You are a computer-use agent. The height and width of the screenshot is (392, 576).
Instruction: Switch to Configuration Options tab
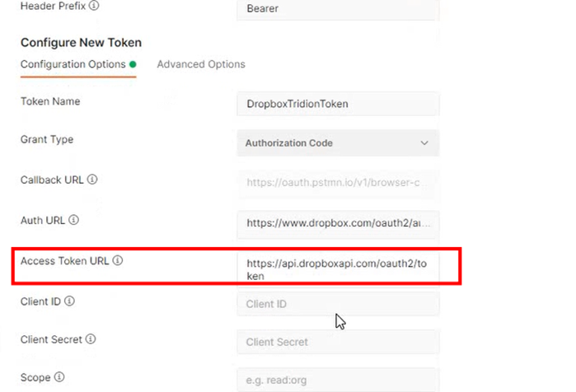pos(78,64)
